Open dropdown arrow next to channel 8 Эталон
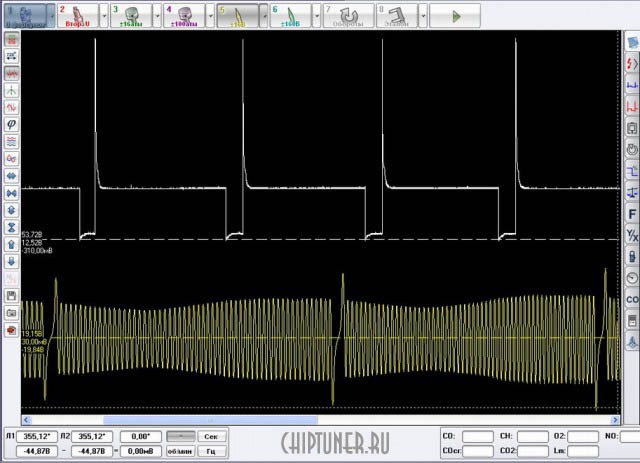The height and width of the screenshot is (463, 640). point(423,16)
